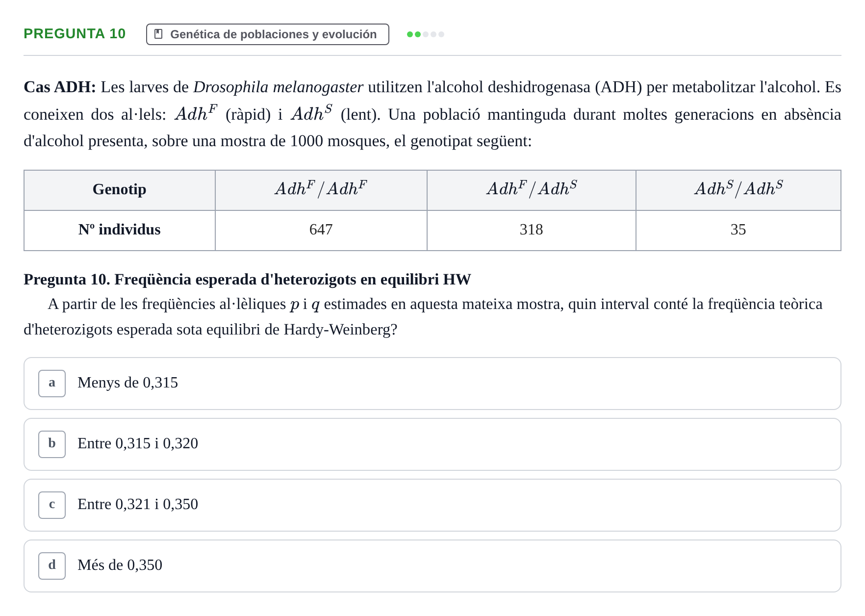
Task: Click the difficulty dots indicator
Action: click(426, 34)
